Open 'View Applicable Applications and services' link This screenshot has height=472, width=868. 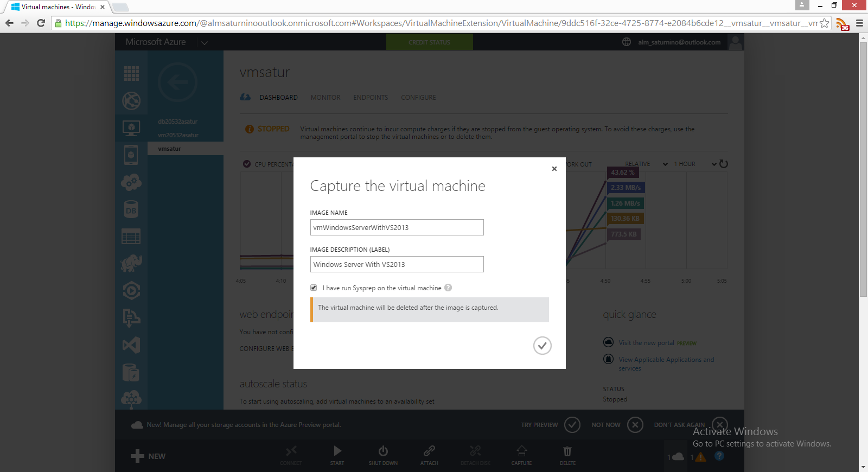click(666, 363)
